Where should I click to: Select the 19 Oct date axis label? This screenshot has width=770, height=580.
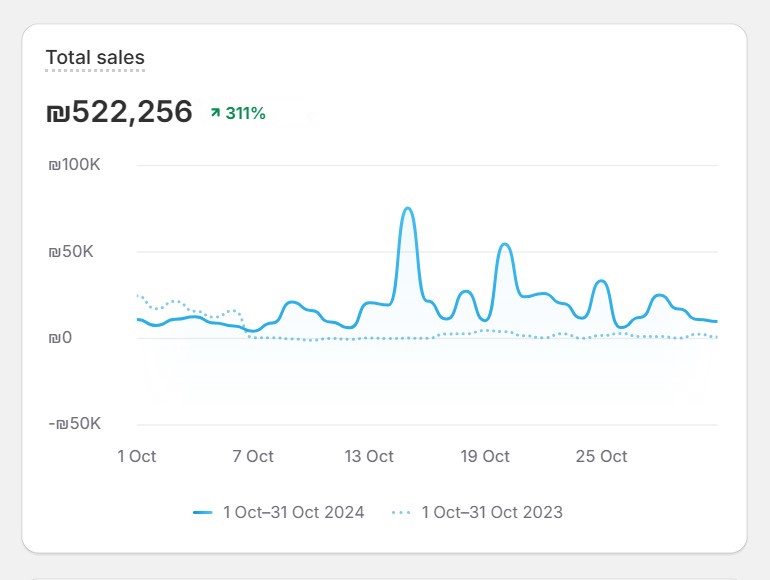485,456
